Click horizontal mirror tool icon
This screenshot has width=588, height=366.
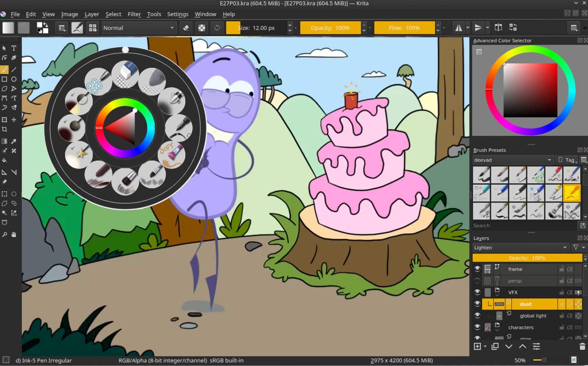(x=459, y=28)
